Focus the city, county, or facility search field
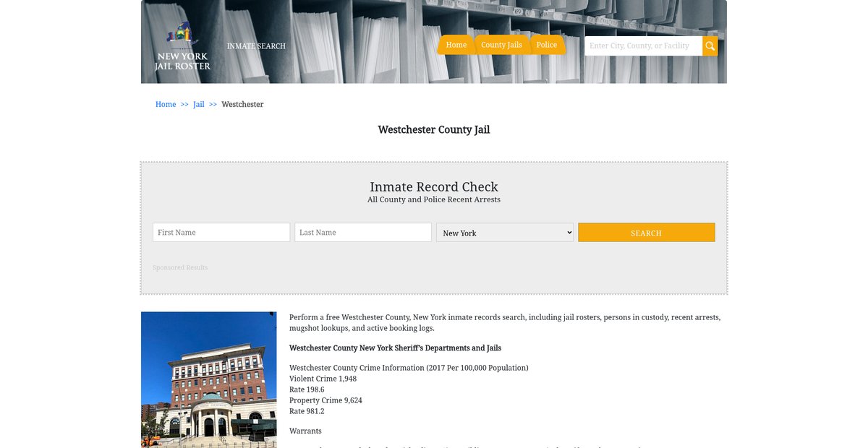This screenshot has height=448, width=868. (644, 46)
